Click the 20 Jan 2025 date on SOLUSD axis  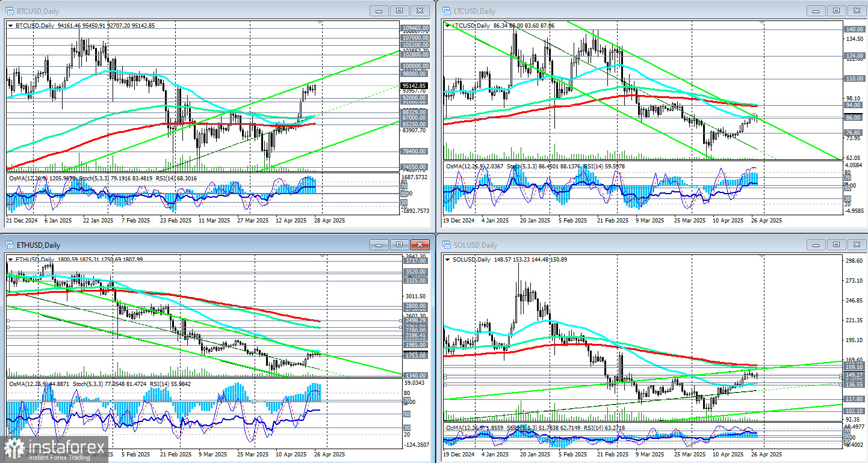click(x=535, y=455)
